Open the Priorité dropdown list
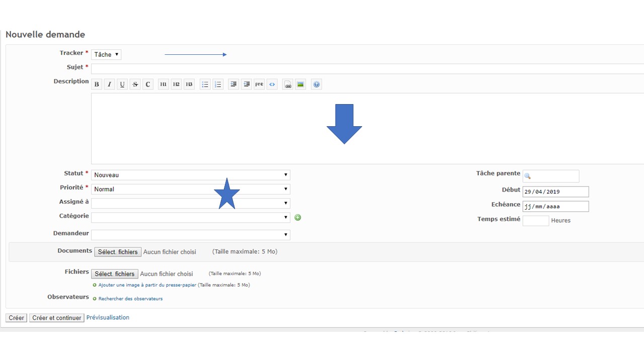The height and width of the screenshot is (362, 644). pyautogui.click(x=190, y=189)
